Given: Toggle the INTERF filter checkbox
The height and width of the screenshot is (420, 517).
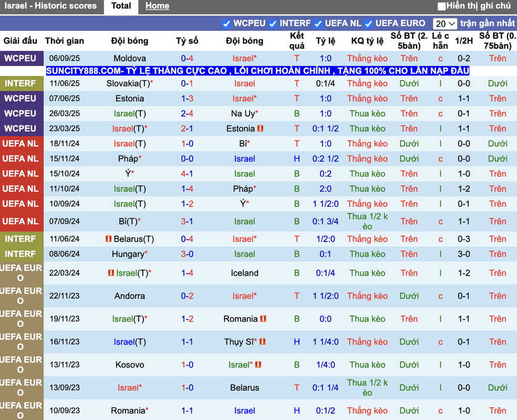Looking at the screenshot, I should click(273, 24).
